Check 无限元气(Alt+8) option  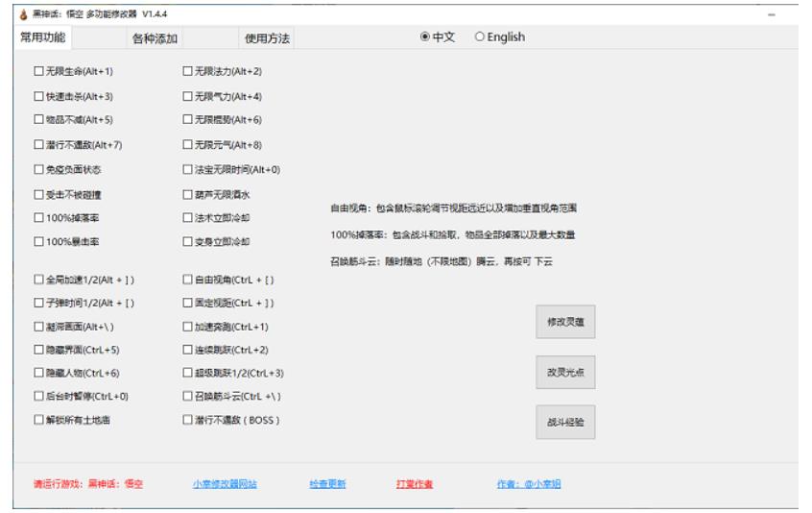point(187,144)
